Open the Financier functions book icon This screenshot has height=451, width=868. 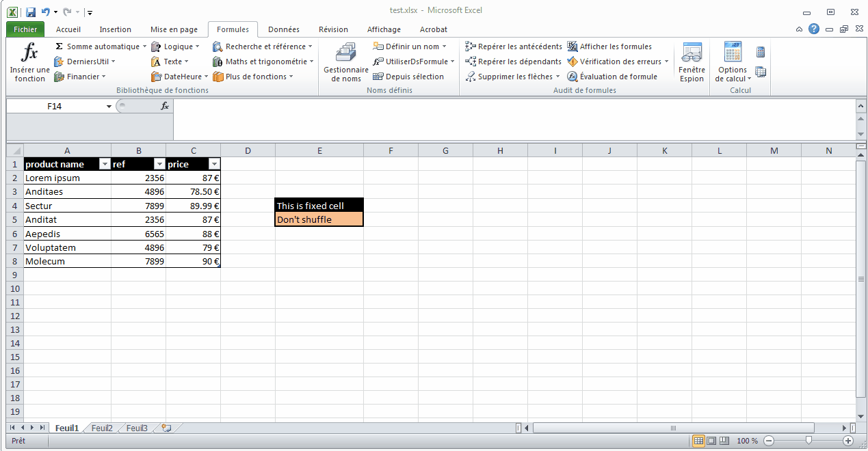click(x=60, y=77)
